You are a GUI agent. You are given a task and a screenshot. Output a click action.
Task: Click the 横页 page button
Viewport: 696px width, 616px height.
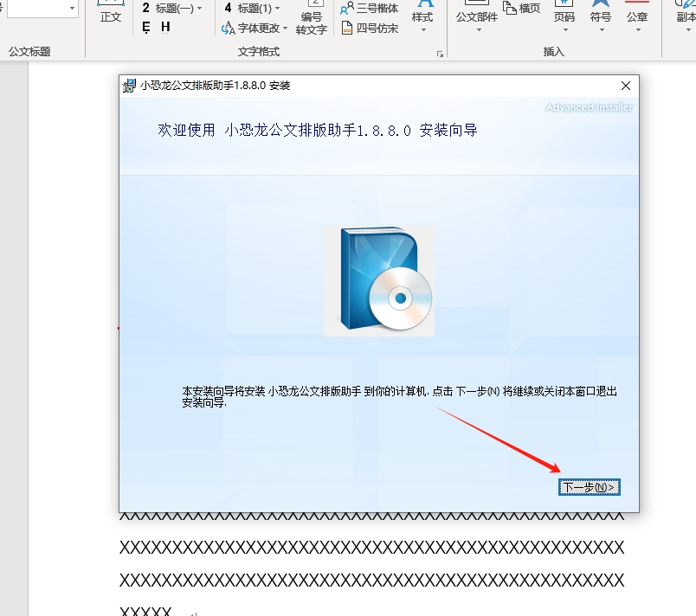click(x=522, y=8)
